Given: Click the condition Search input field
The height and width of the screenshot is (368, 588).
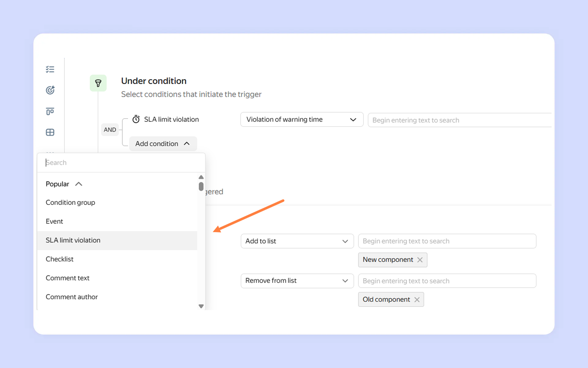Looking at the screenshot, I should coord(121,162).
